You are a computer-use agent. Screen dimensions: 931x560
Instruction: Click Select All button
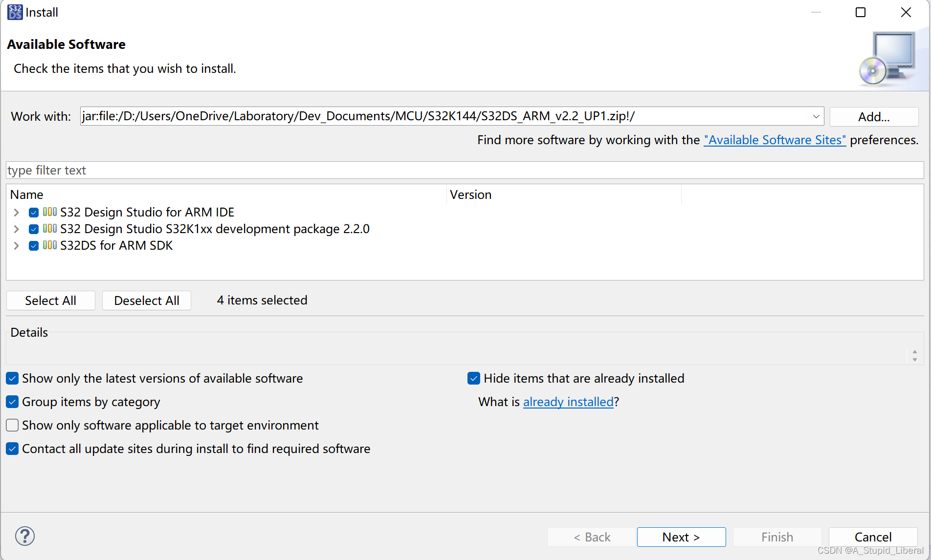point(51,301)
